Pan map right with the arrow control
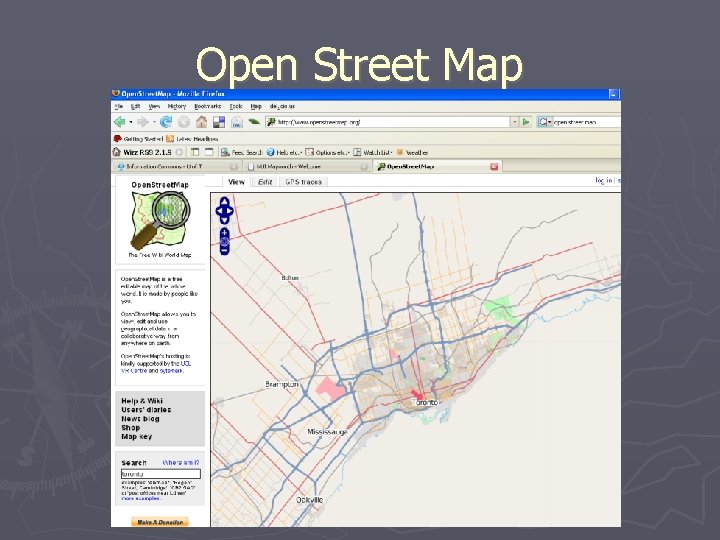 click(231, 211)
